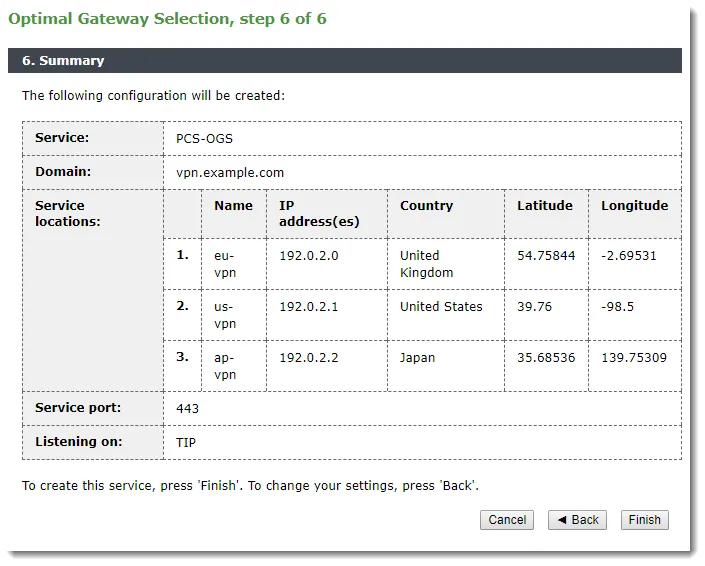Click the 'following configuration will be created' text
Viewport: 705px width, 566px height.
[153, 96]
